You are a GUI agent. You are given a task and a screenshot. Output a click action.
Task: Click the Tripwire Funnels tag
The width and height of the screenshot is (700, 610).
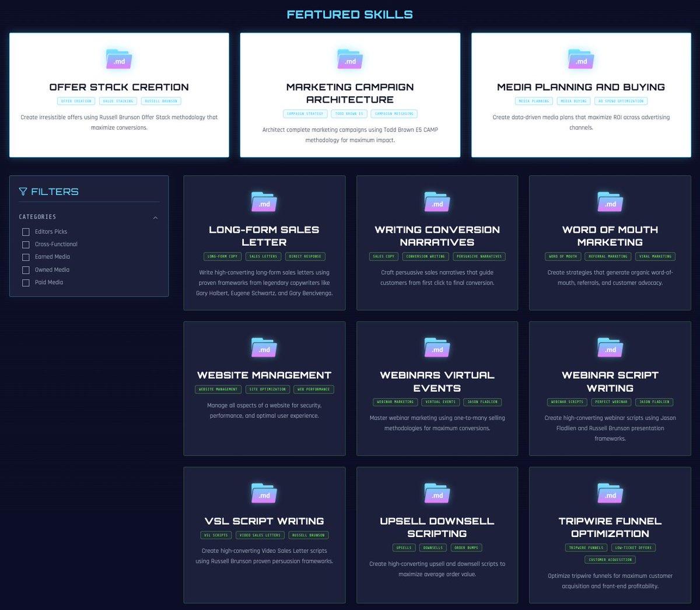[586, 548]
